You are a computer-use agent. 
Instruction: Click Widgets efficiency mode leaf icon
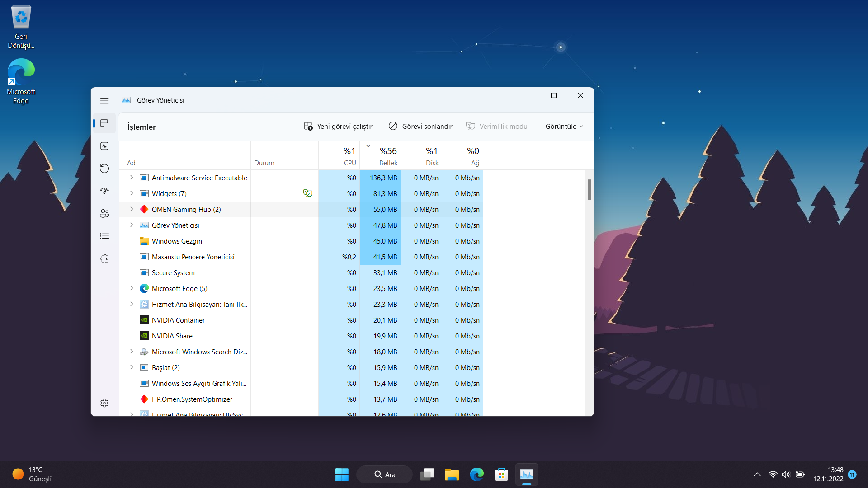308,193
